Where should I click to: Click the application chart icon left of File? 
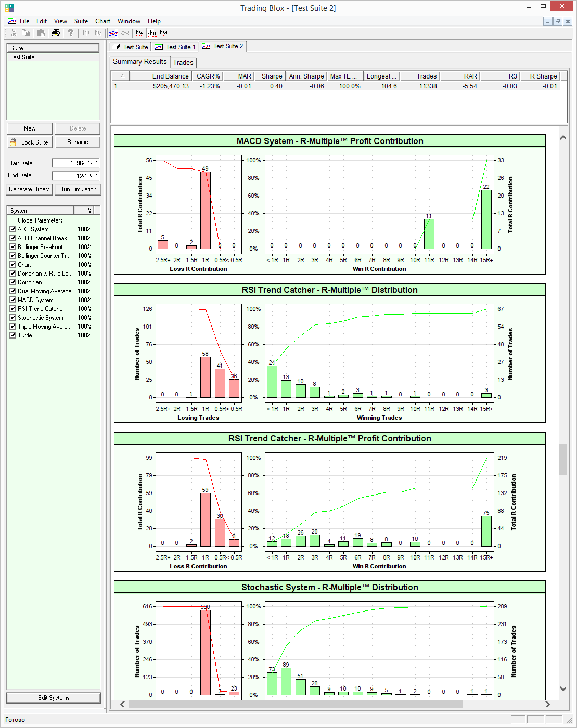click(x=11, y=21)
